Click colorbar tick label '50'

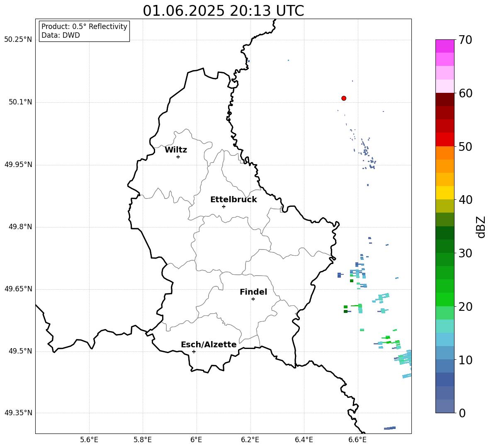pos(465,146)
